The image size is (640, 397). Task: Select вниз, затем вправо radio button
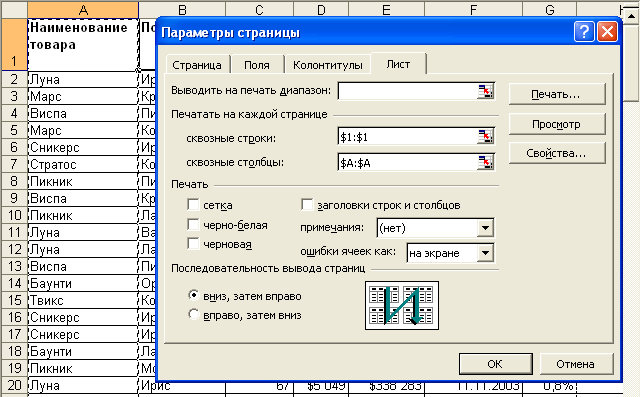[194, 295]
